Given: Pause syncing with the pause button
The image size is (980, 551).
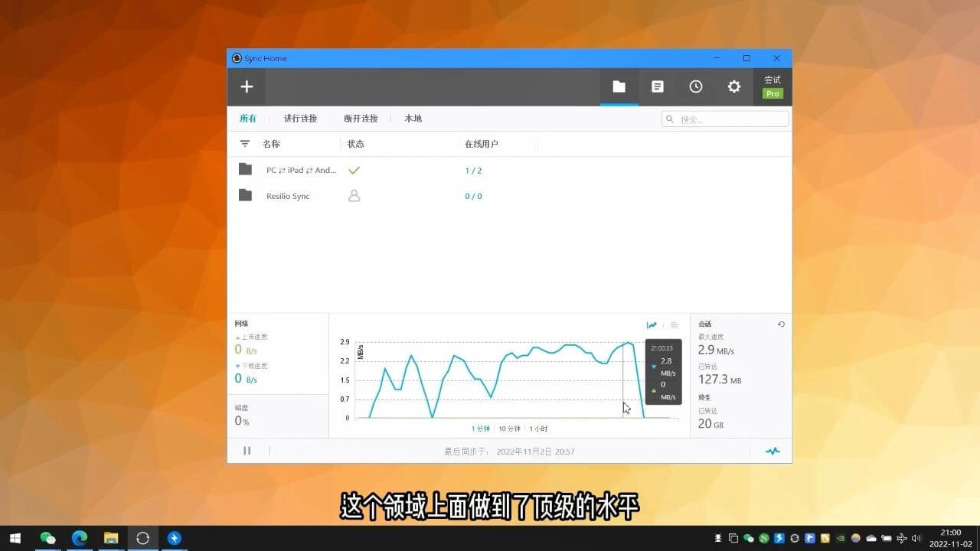Looking at the screenshot, I should pos(247,451).
